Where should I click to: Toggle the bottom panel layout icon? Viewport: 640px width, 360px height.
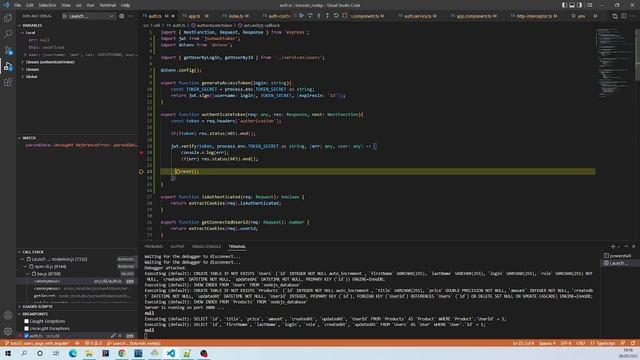coord(572,5)
